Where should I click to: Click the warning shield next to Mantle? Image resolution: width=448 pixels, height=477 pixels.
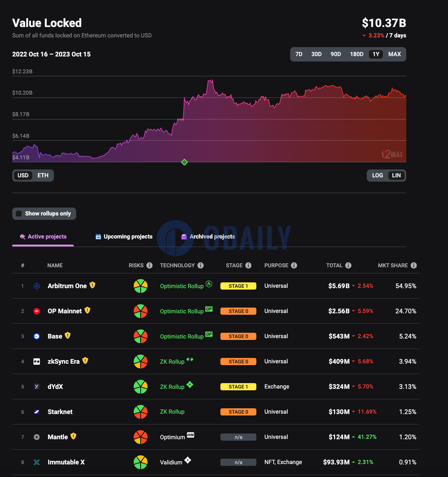[73, 436]
